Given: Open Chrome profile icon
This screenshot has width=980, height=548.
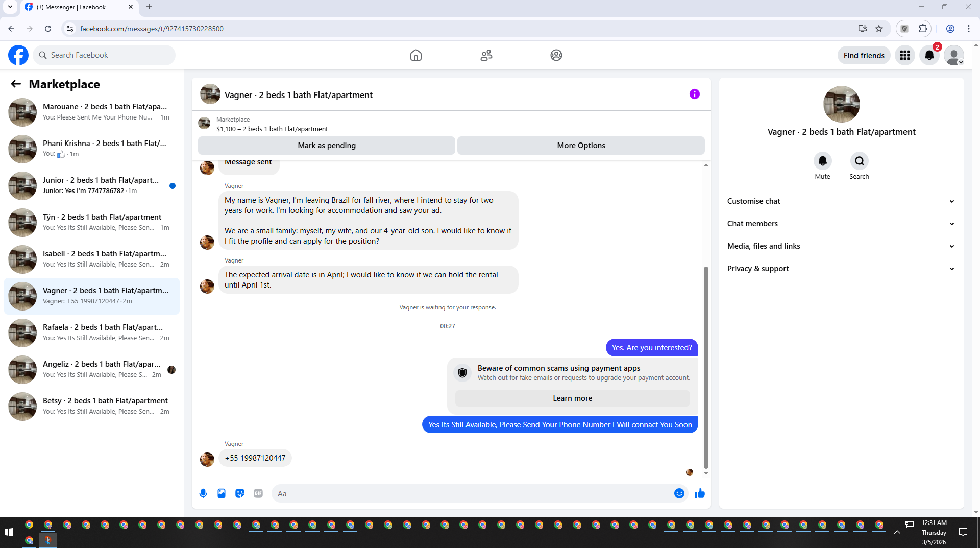Looking at the screenshot, I should tap(950, 29).
